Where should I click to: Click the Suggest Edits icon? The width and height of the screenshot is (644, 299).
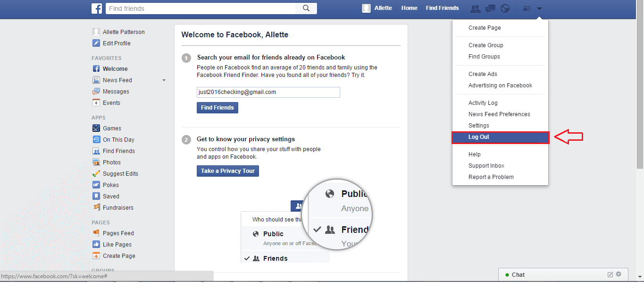(96, 174)
